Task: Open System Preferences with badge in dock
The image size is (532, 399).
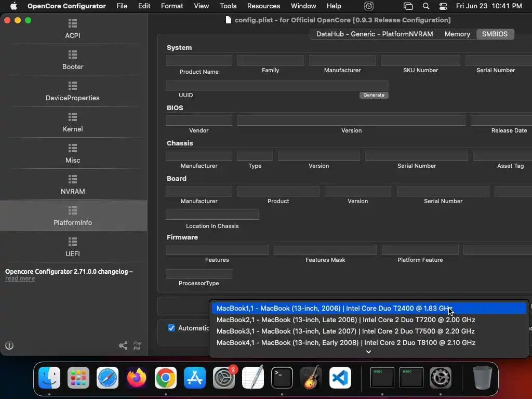Action: pyautogui.click(x=224, y=377)
